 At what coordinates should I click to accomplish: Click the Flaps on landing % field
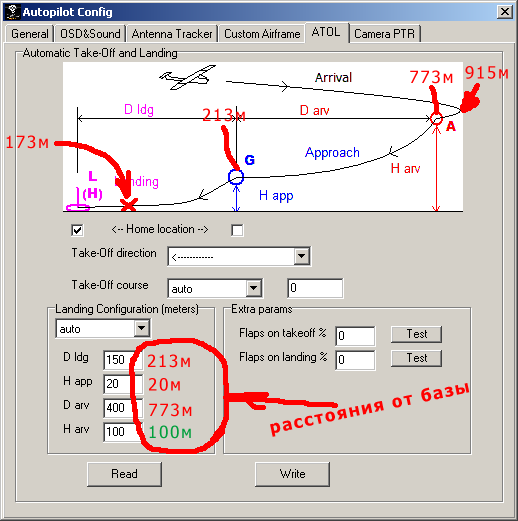[x=355, y=360]
